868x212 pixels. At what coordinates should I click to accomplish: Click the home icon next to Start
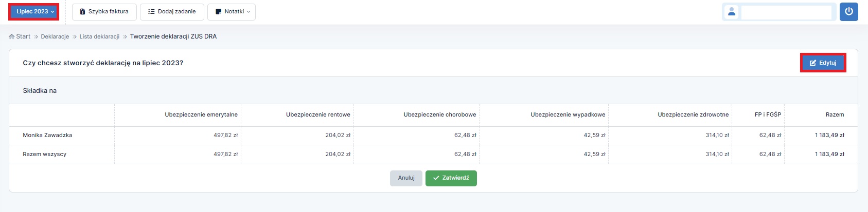tap(12, 37)
